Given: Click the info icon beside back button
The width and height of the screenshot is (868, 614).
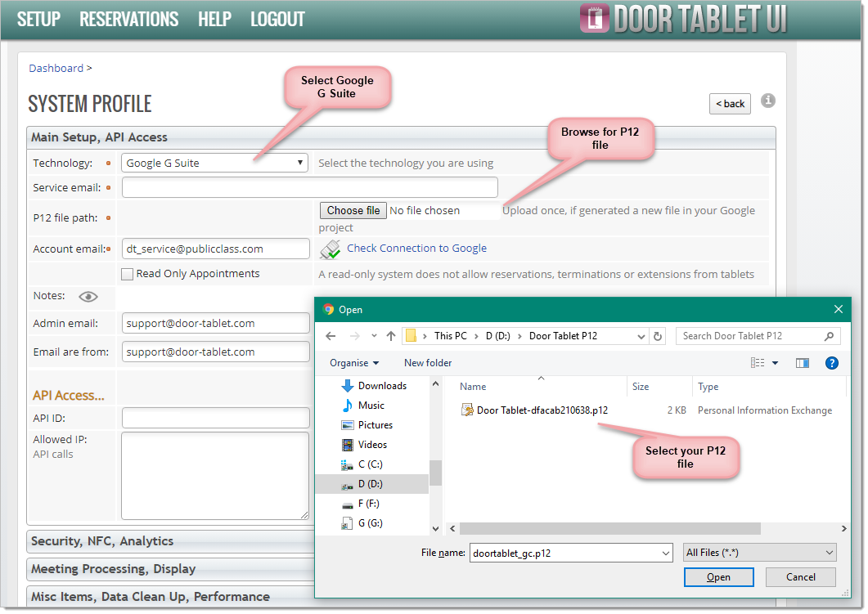Looking at the screenshot, I should 767,101.
